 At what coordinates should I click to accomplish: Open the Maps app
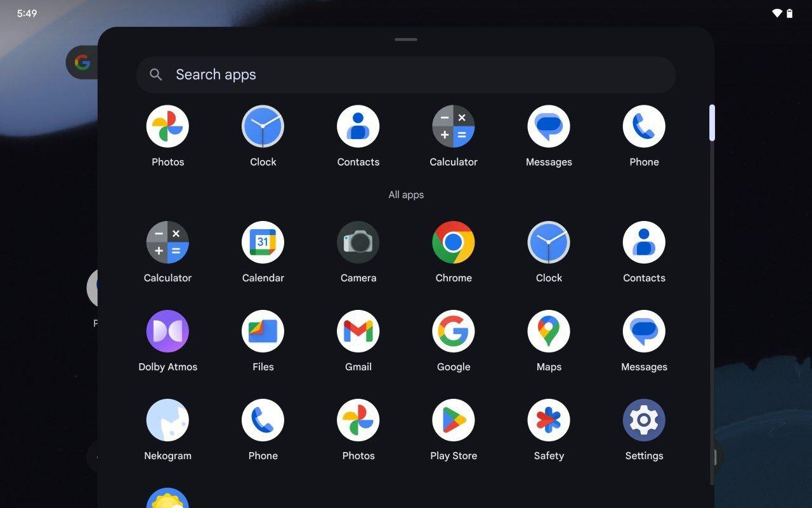click(549, 331)
